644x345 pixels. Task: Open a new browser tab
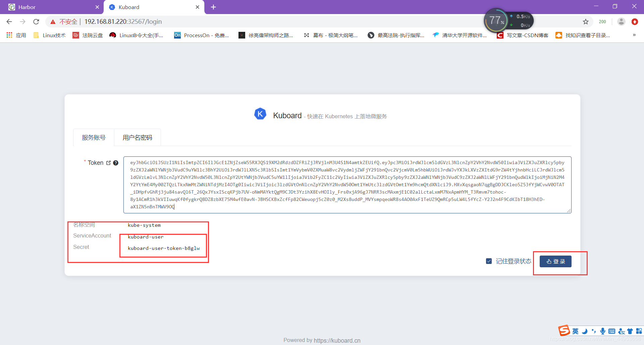click(x=213, y=7)
